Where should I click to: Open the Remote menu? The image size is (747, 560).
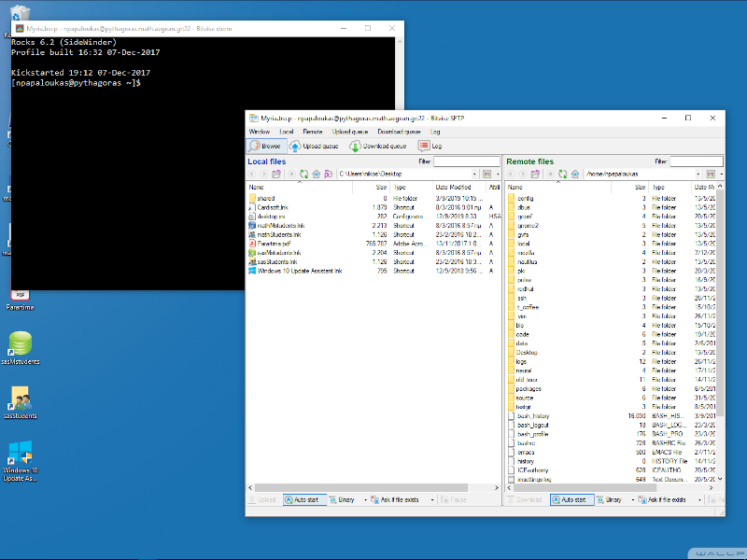[313, 132]
